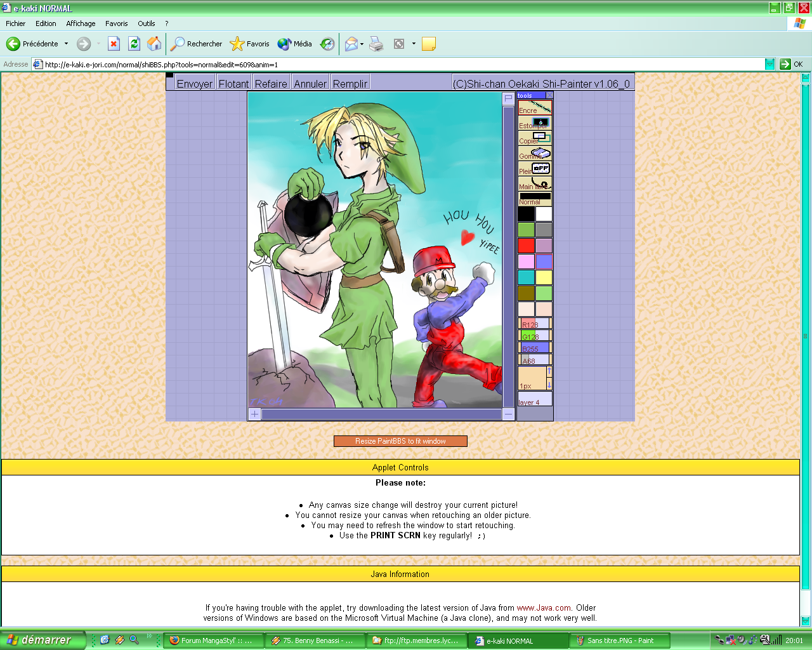Viewport: 812px width, 650px height.
Task: Select the Plein fill tool
Action: (x=535, y=168)
